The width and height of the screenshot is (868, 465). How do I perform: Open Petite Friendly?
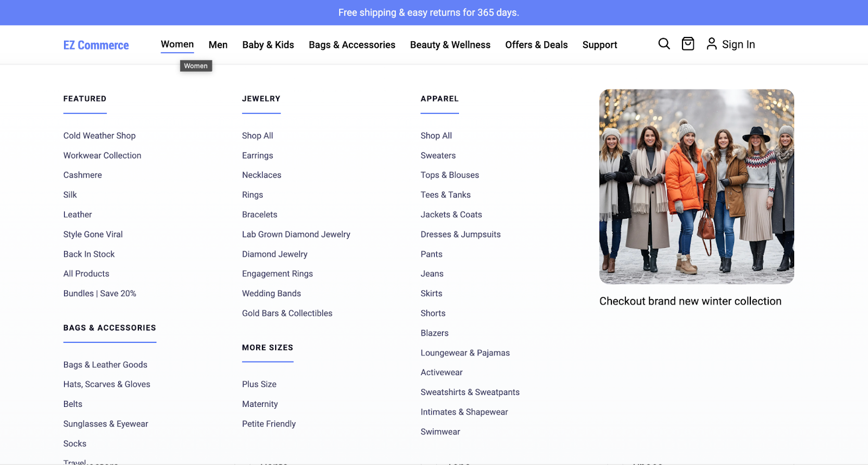tap(269, 424)
